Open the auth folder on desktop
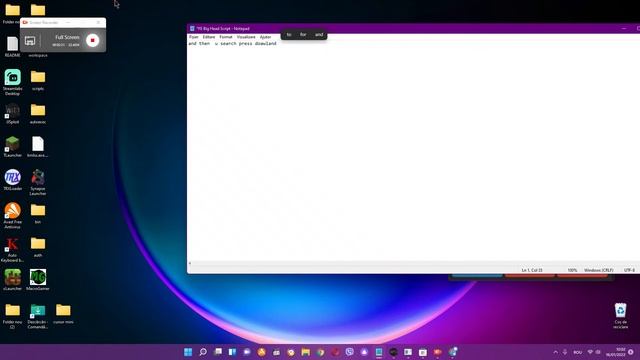The image size is (640, 360). click(x=38, y=247)
